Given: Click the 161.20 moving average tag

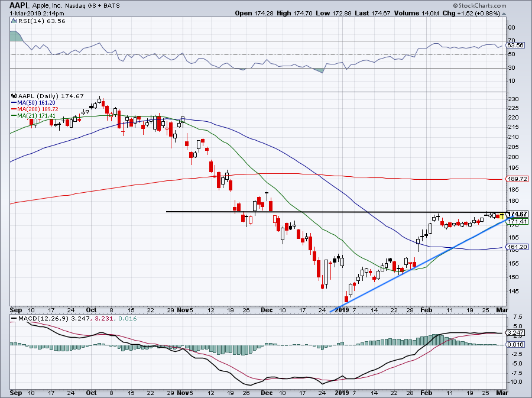Looking at the screenshot, I should 517,247.
